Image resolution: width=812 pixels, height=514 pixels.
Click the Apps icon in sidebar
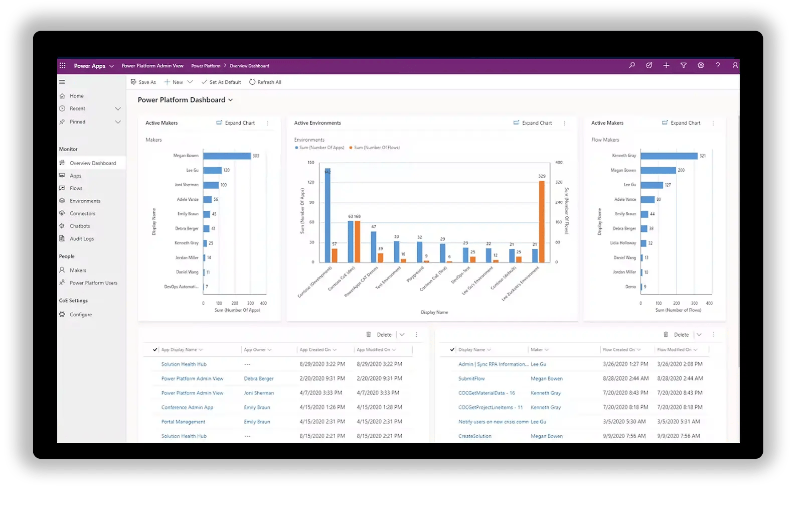tap(62, 176)
